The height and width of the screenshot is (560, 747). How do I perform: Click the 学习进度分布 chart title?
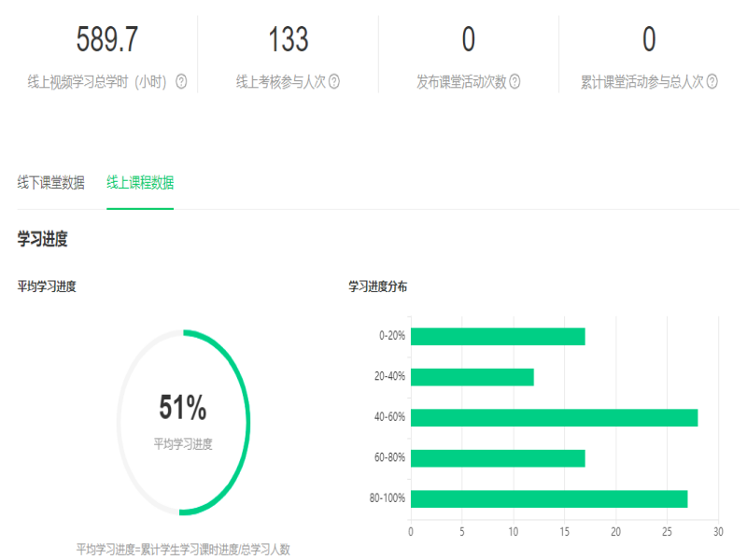377,287
